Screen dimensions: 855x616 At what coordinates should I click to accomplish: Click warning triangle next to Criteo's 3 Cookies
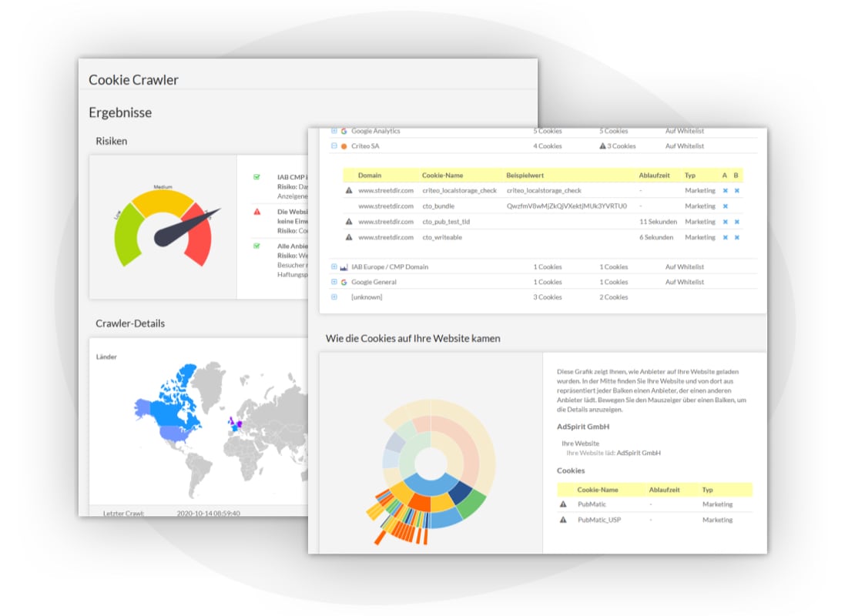[602, 146]
